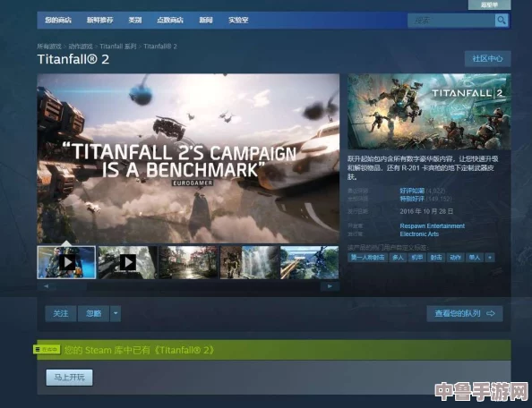Select 动作 tag
Viewport: 532px width, 408px height.
coord(455,258)
